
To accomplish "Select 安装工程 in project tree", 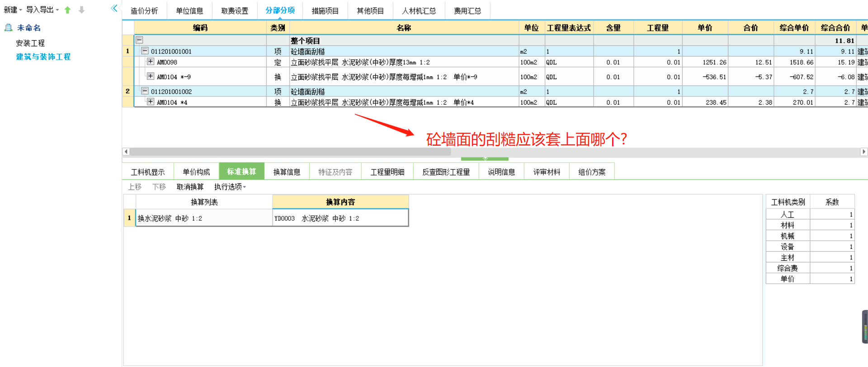I will [30, 43].
